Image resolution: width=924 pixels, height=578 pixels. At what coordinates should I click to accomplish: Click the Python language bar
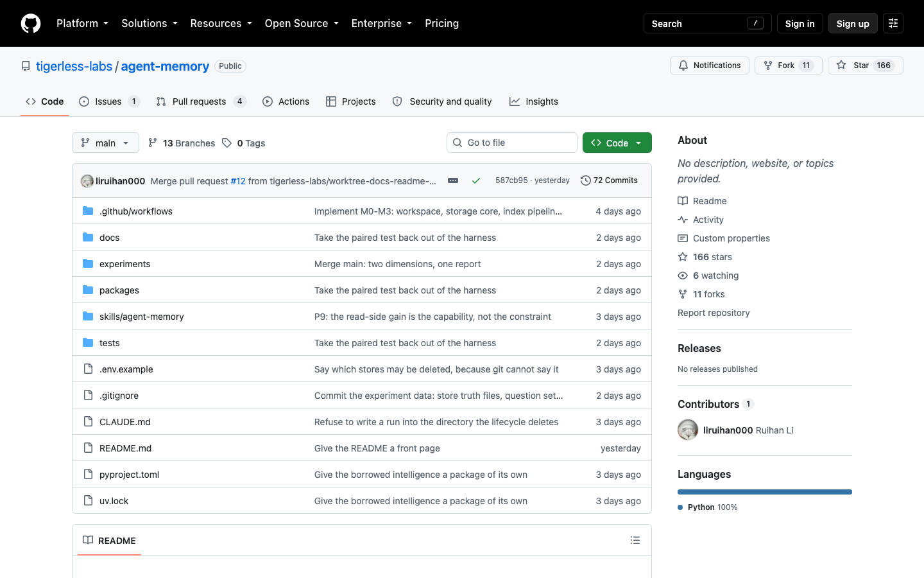pos(765,492)
